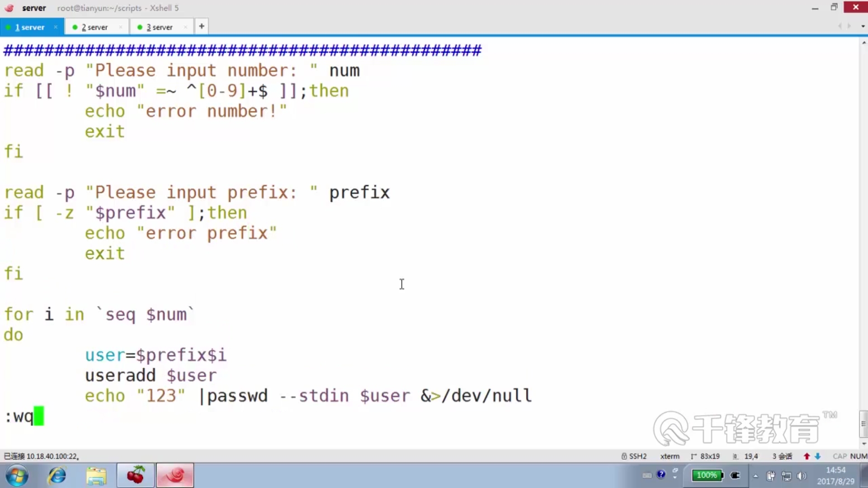
Task: Click the keyboard tray icon
Action: click(x=647, y=475)
